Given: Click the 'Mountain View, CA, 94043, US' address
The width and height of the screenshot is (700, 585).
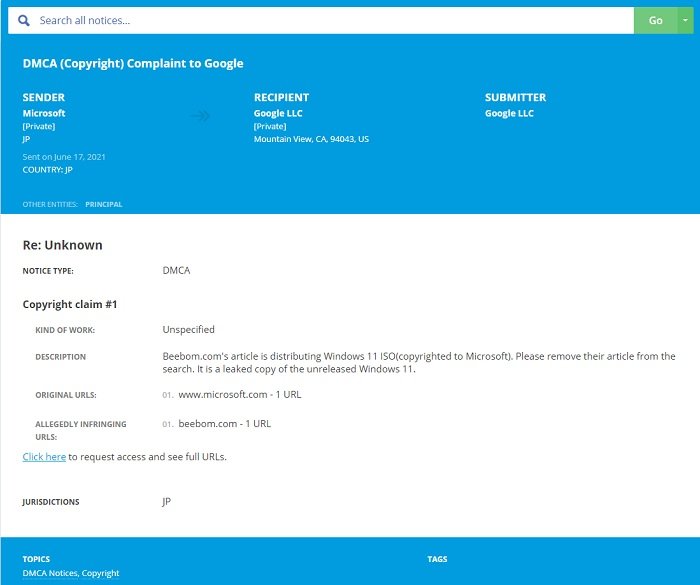Looking at the screenshot, I should tap(311, 139).
